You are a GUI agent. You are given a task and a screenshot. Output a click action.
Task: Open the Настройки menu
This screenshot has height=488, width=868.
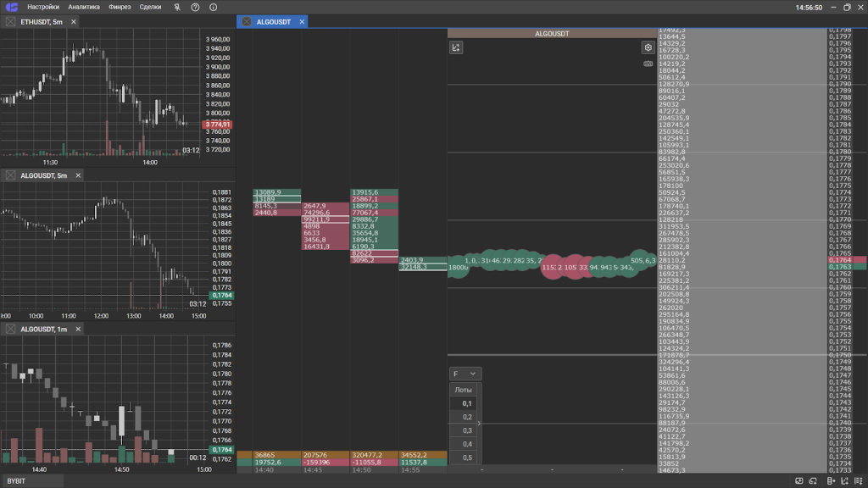(x=43, y=7)
